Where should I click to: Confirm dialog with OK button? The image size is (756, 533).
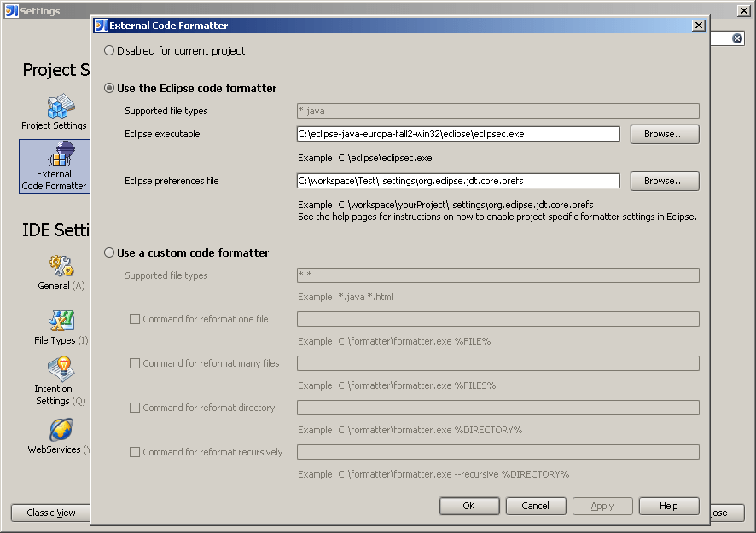(468, 506)
